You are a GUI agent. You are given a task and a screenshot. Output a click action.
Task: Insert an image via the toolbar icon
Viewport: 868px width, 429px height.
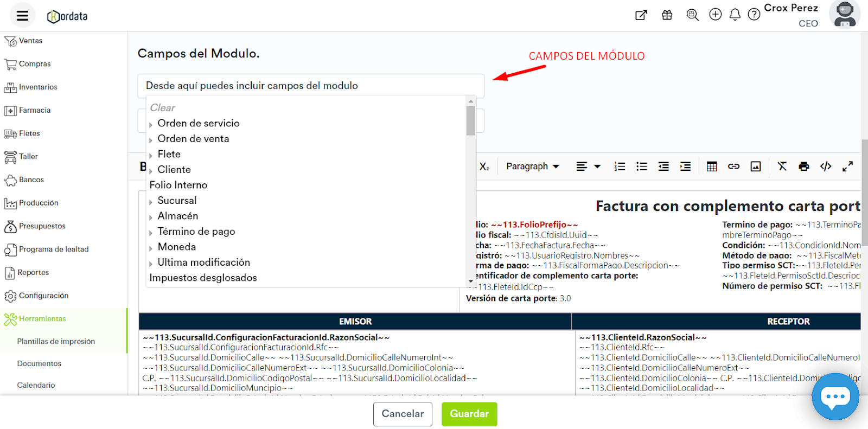755,167
